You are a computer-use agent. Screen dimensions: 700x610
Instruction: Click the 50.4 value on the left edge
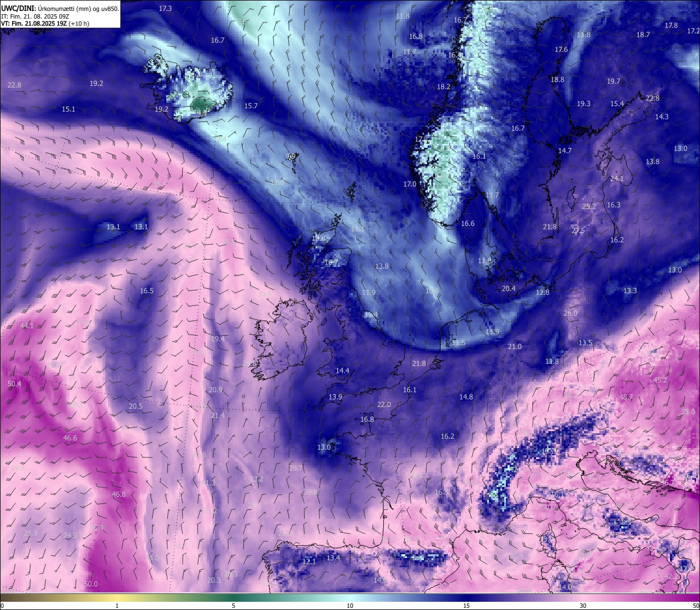tap(14, 384)
